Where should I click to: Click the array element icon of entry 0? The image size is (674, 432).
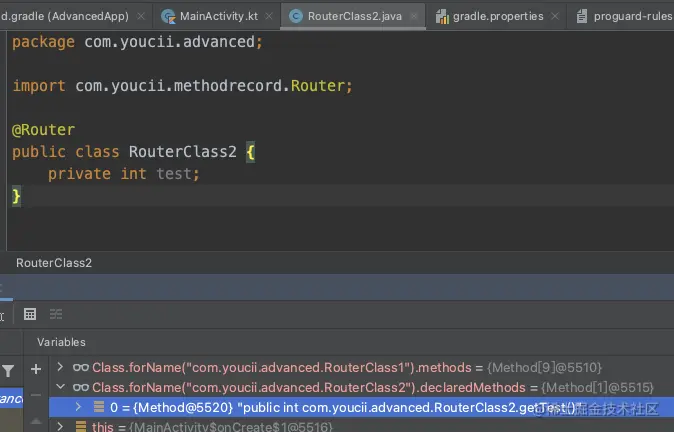(99, 407)
